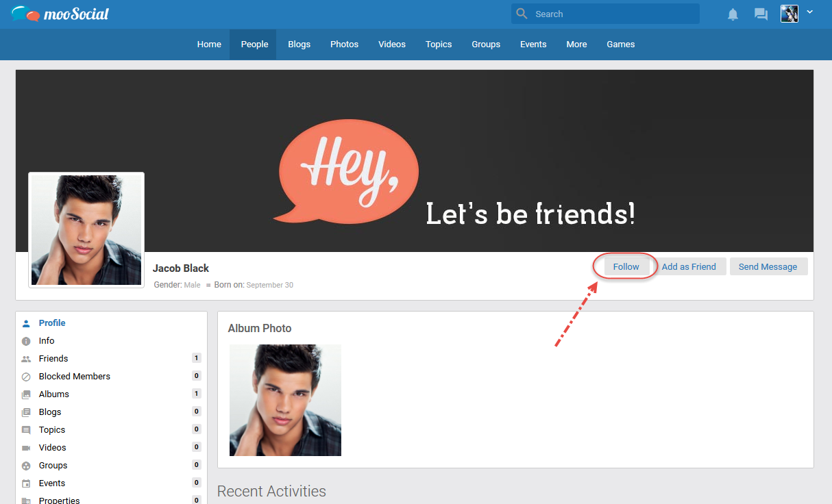Open the messages chat icon

[x=761, y=14]
